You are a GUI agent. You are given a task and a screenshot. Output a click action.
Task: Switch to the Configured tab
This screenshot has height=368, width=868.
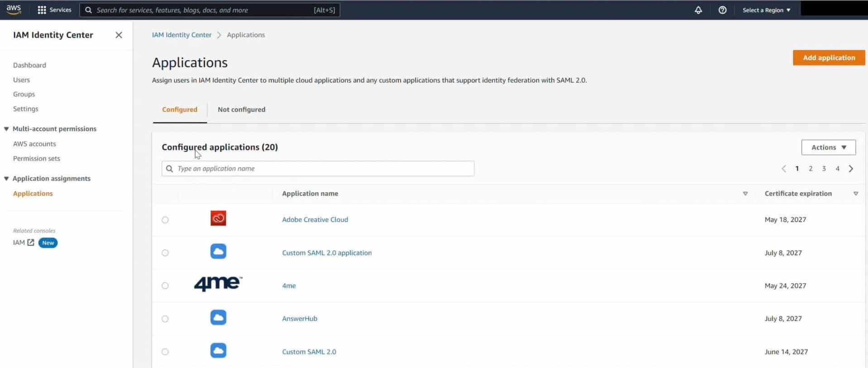[180, 110]
